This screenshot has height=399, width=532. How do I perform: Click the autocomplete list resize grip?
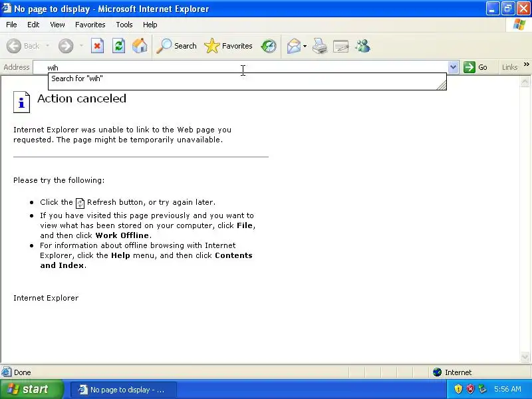point(442,85)
